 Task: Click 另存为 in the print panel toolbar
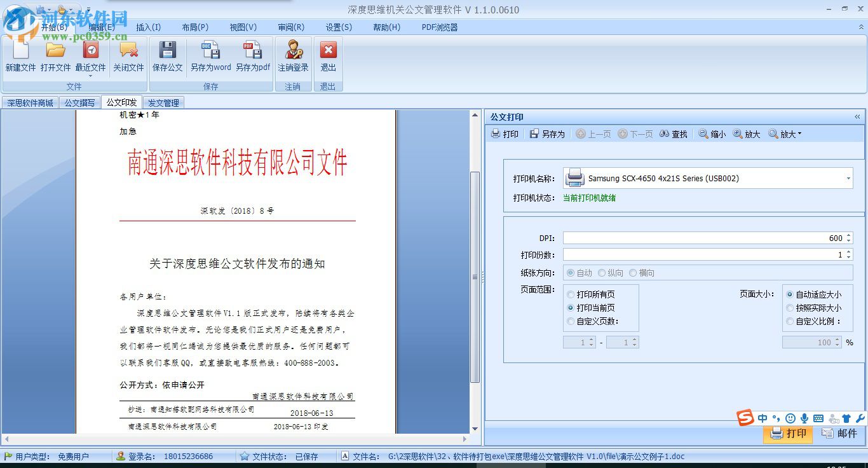tap(547, 134)
